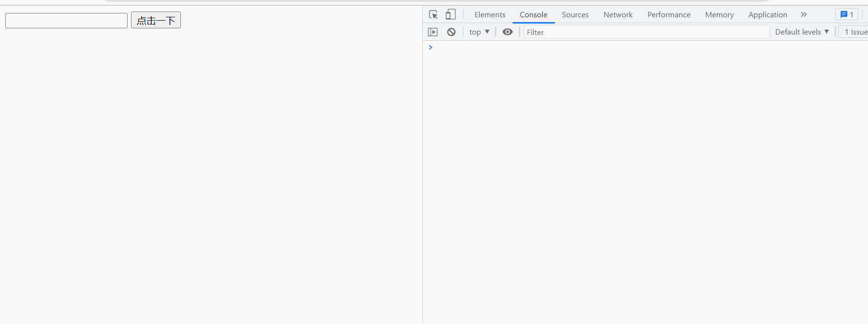Go to the Network tab
868x324 pixels.
click(618, 15)
